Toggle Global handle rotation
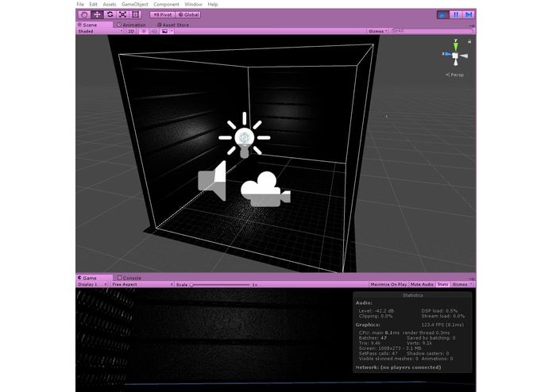The width and height of the screenshot is (552, 392). pos(188,15)
